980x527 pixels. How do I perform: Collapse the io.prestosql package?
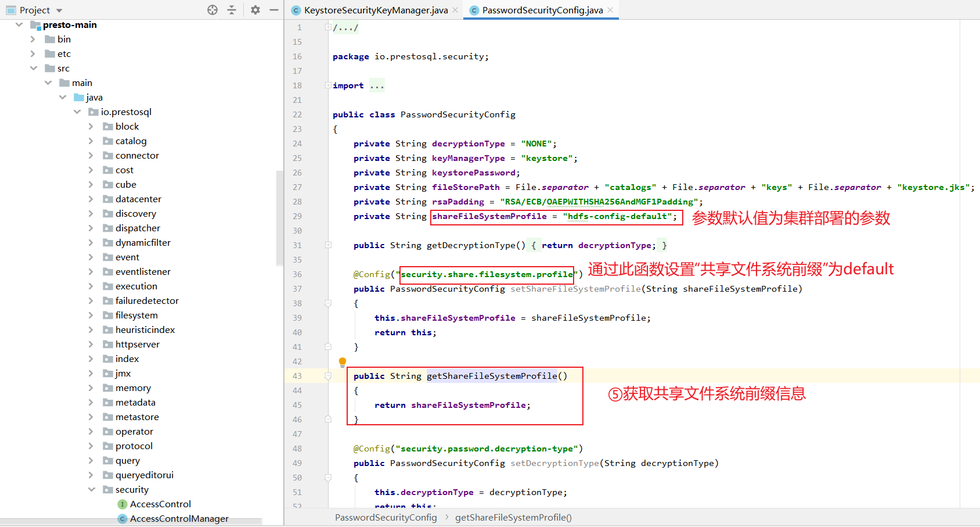pos(77,112)
